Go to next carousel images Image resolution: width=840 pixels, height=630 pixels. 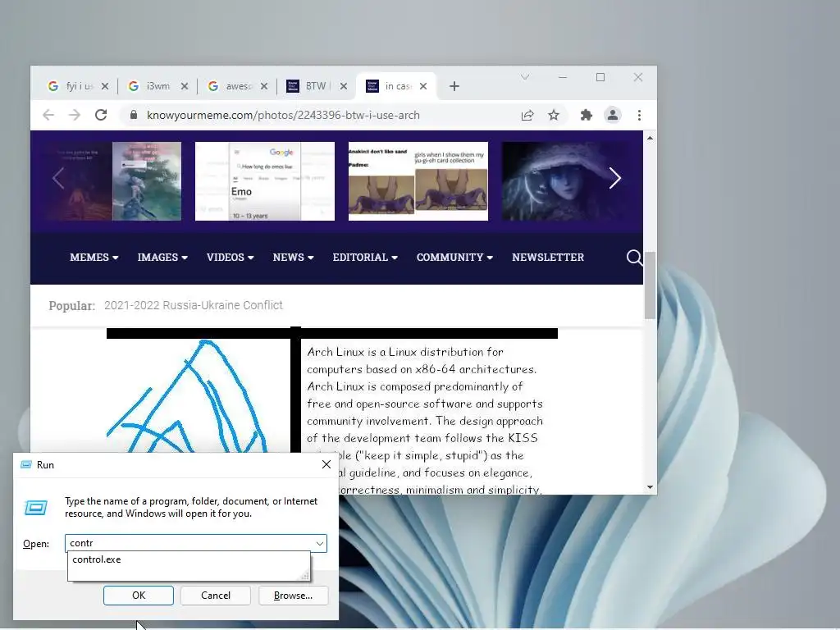click(x=614, y=178)
